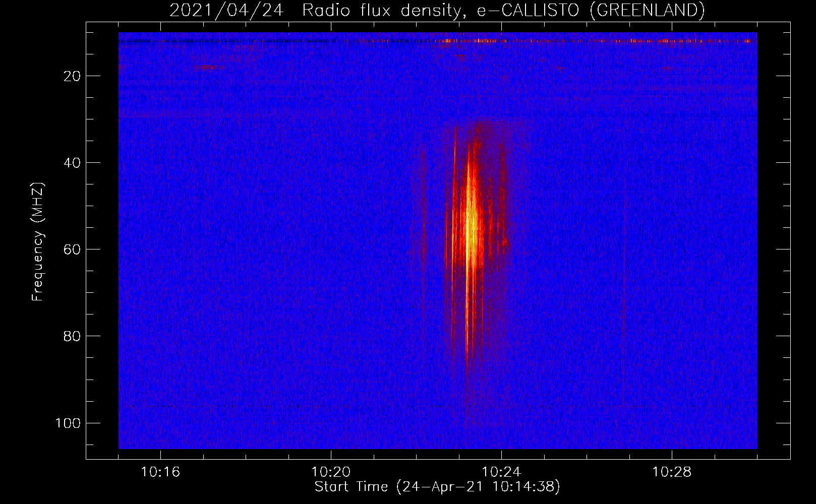The width and height of the screenshot is (816, 504).
Task: Click the plot title 'Radio flux density, e-CALLISTO (GREENLAND)'
Action: point(503,10)
